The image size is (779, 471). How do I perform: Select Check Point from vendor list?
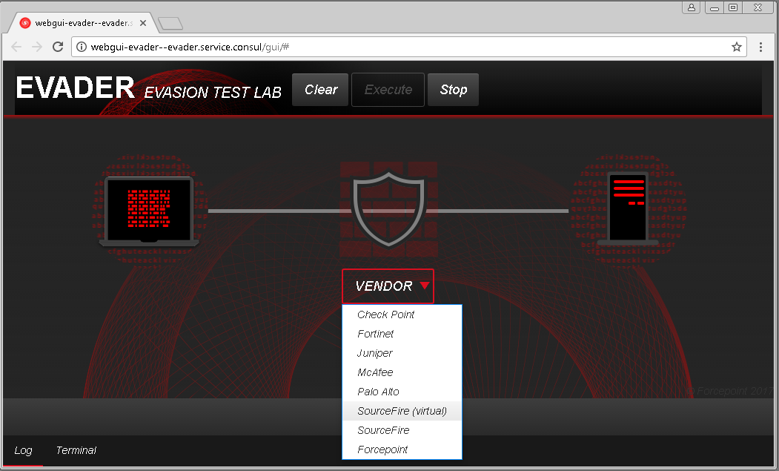tap(402, 314)
